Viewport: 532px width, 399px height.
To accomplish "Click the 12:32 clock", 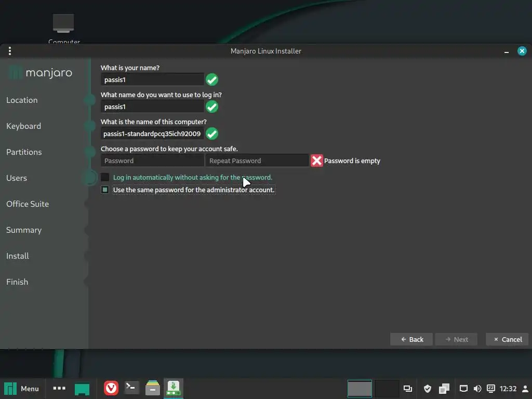I will pos(508,389).
